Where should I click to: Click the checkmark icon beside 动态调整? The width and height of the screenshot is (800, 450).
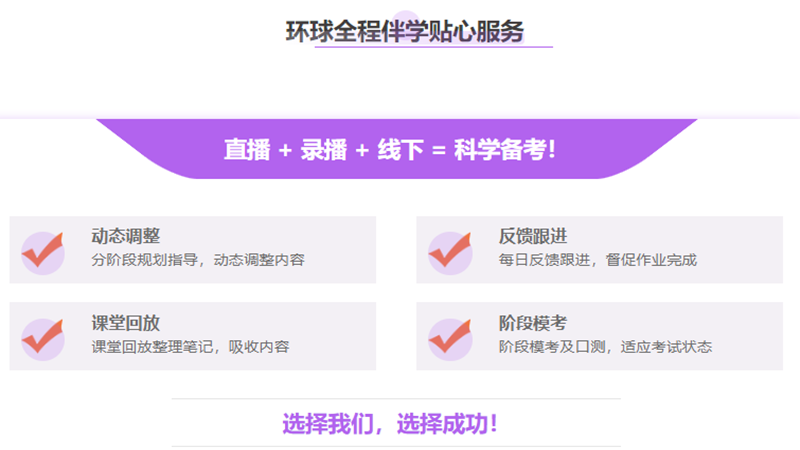pyautogui.click(x=43, y=253)
